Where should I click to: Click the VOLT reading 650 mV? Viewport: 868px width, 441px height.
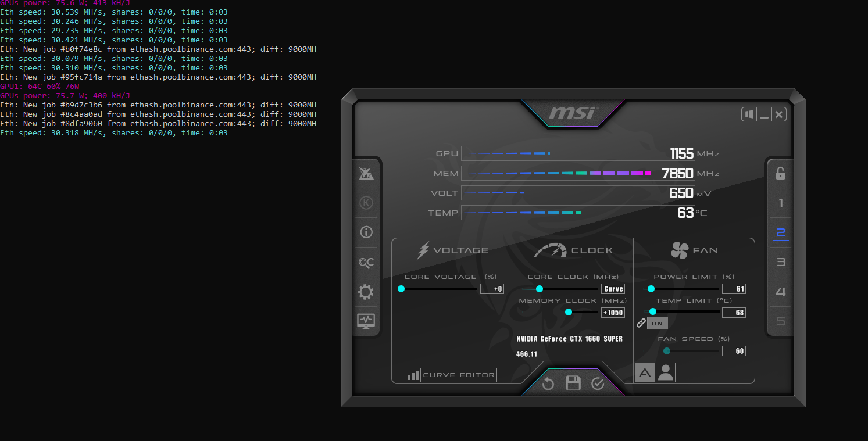[x=683, y=193]
